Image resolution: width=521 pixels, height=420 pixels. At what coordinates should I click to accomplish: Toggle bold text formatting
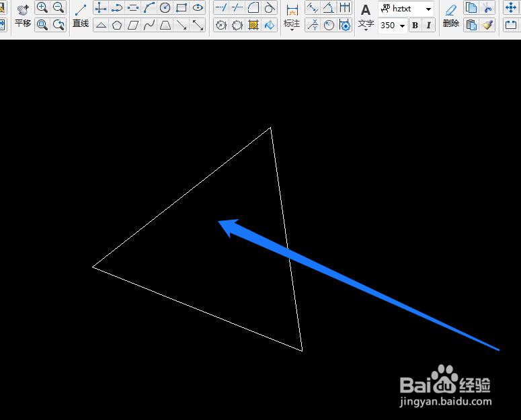(x=415, y=26)
